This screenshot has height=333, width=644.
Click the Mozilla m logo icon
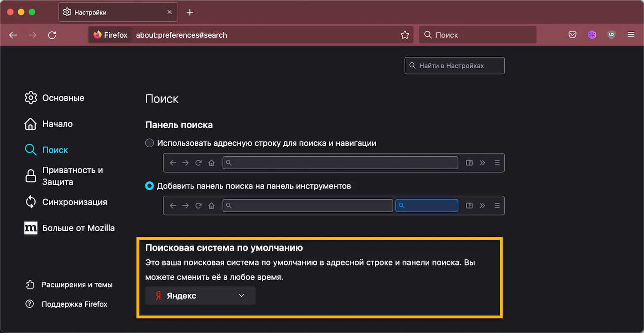click(x=31, y=228)
